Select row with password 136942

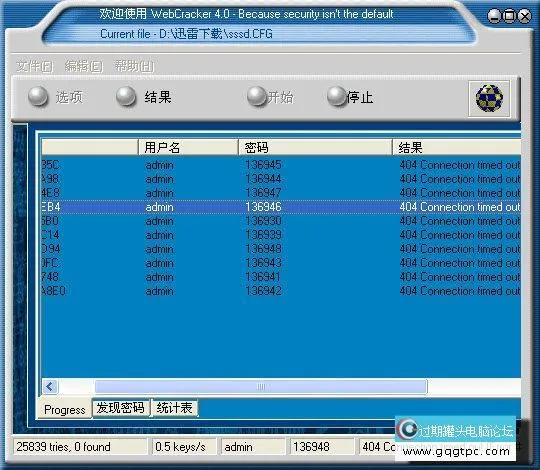281,291
